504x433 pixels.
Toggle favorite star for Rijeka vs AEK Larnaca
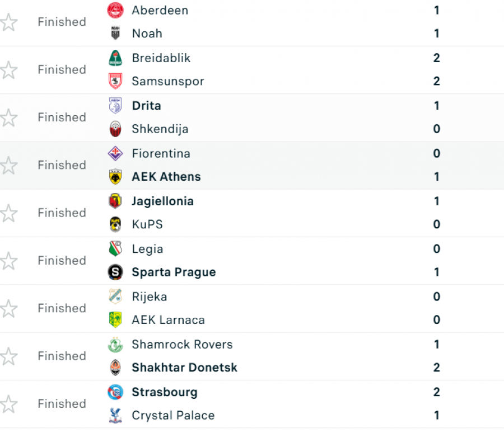pos(8,309)
